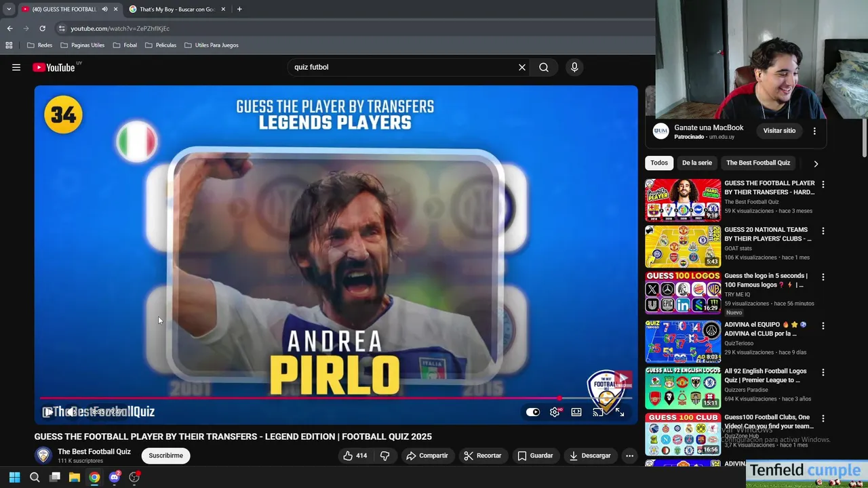Open 'Guess100 Football Clubs' video title

769,422
